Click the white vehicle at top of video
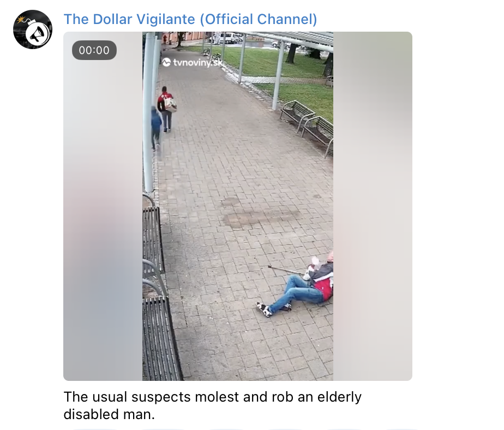Screen dimensions: 504x430 point(229,37)
